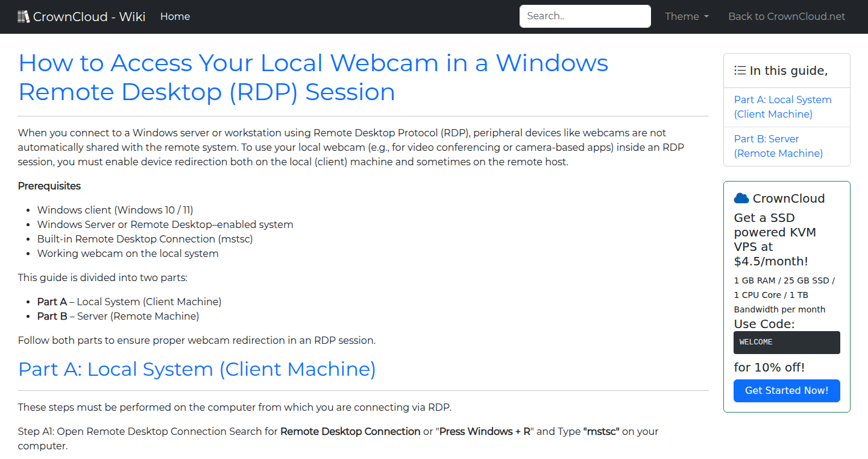
Task: Click 'Built-in Remote Desktop Connection (mstsc)' bullet
Action: (145, 239)
